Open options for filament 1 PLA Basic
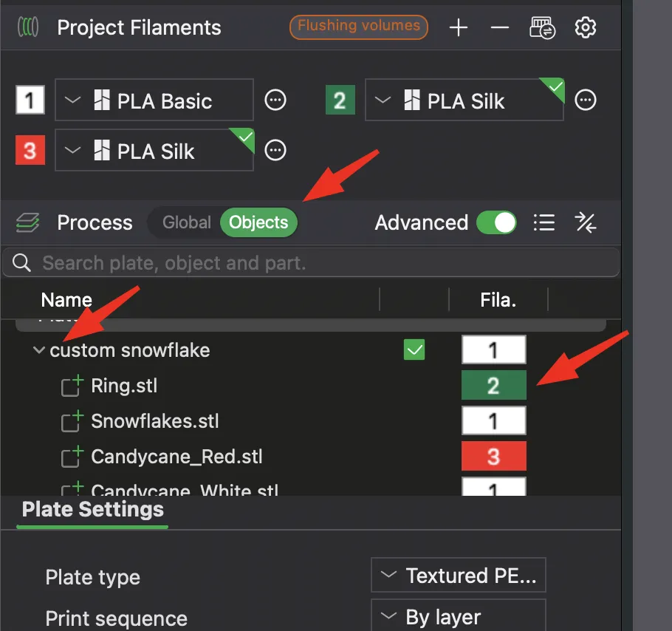 (x=275, y=100)
